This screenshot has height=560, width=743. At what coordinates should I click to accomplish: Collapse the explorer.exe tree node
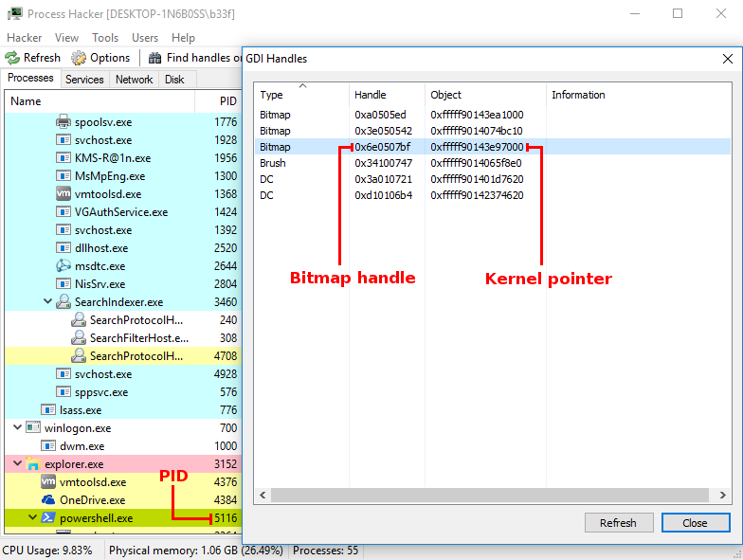[17, 463]
